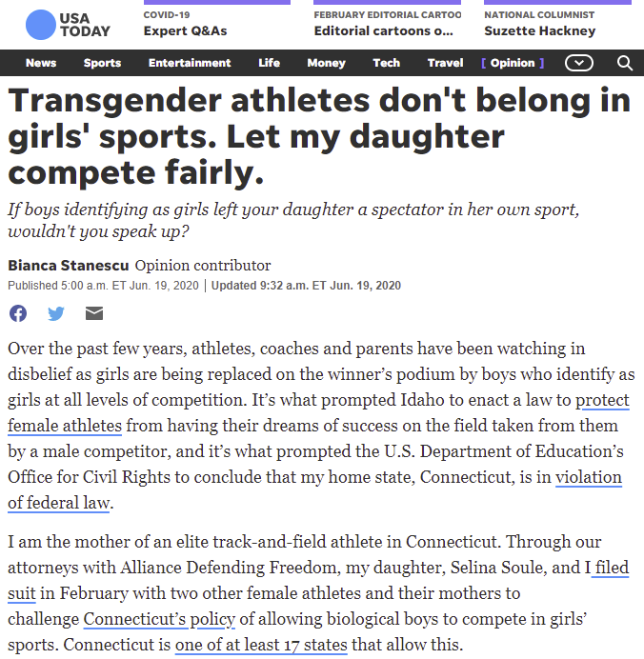Expand the more sections dropdown chevron
Image resolution: width=644 pixels, height=659 pixels.
coord(579,63)
